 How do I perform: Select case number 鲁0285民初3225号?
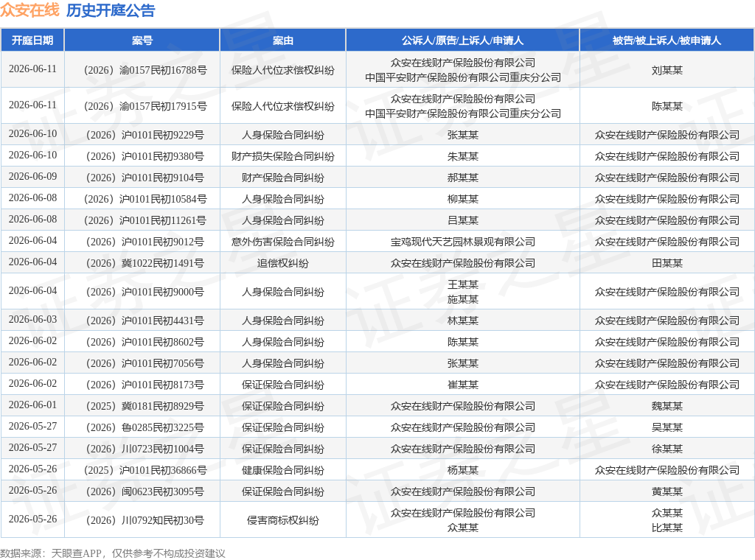point(145,427)
